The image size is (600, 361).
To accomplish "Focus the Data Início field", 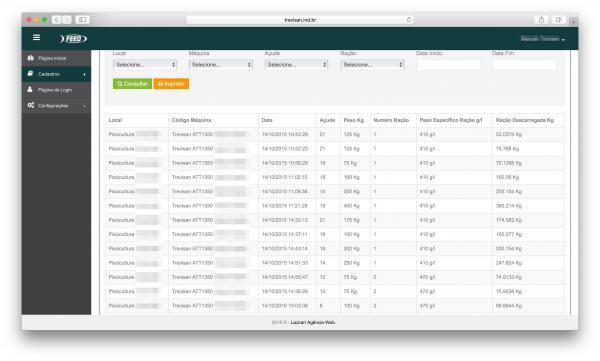I will click(x=448, y=65).
